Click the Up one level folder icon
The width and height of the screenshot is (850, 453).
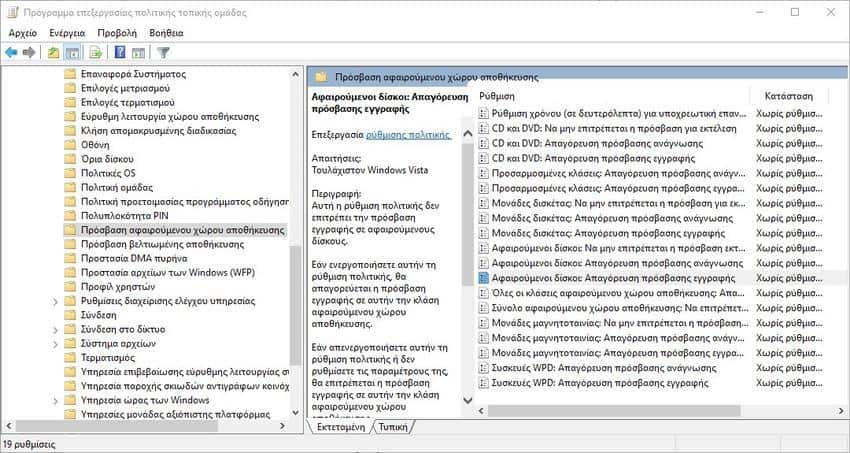[x=54, y=53]
